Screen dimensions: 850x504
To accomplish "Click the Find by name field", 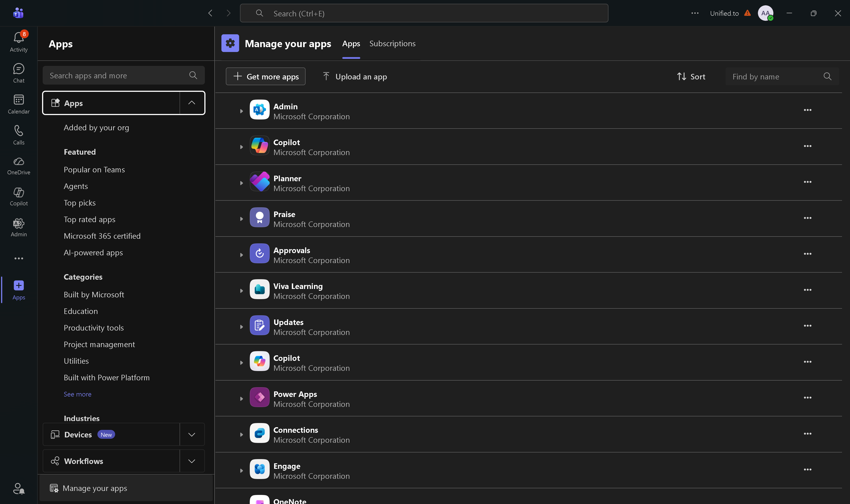I will (x=775, y=77).
